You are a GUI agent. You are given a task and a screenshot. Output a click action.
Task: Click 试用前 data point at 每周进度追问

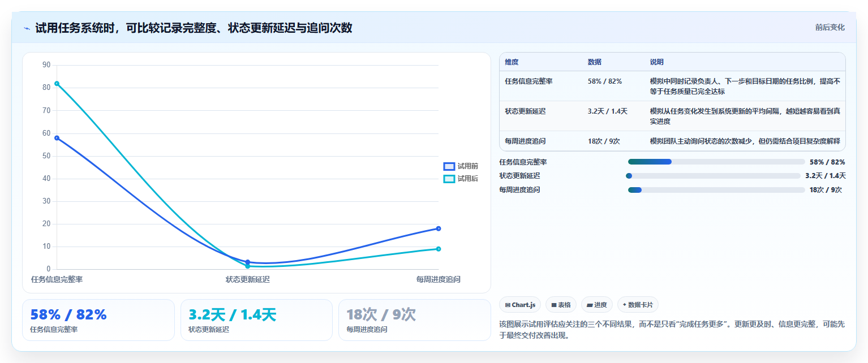[439, 228]
